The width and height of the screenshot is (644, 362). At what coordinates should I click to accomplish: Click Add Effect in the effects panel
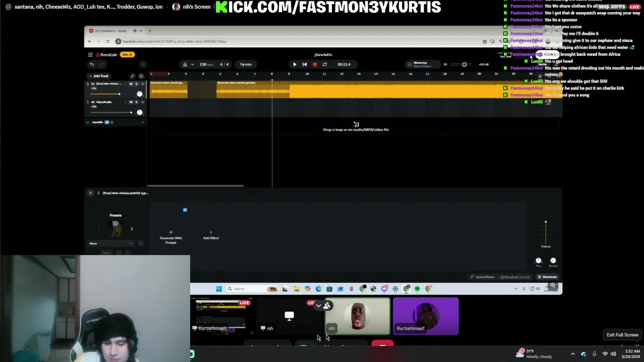[211, 235]
